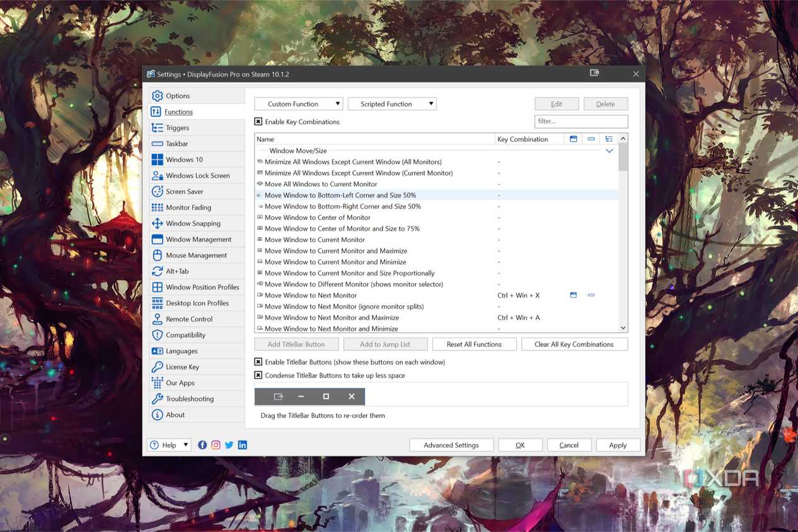Click the Windows Lock Screen icon
The height and width of the screenshot is (532, 798).
[x=157, y=175]
